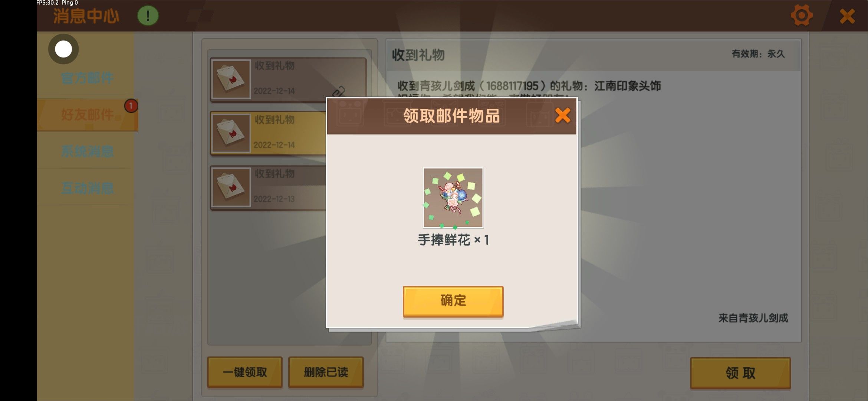Open the 互动消息 tab
The height and width of the screenshot is (401, 868).
coord(87,188)
